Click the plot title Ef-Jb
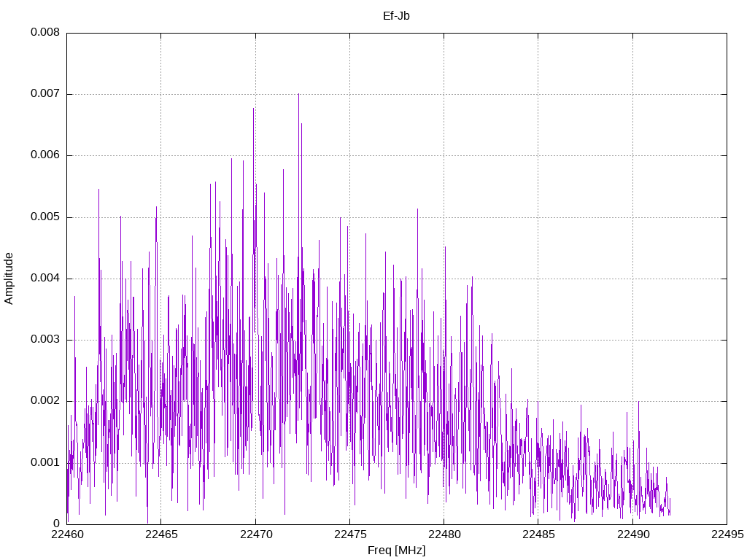 click(396, 16)
